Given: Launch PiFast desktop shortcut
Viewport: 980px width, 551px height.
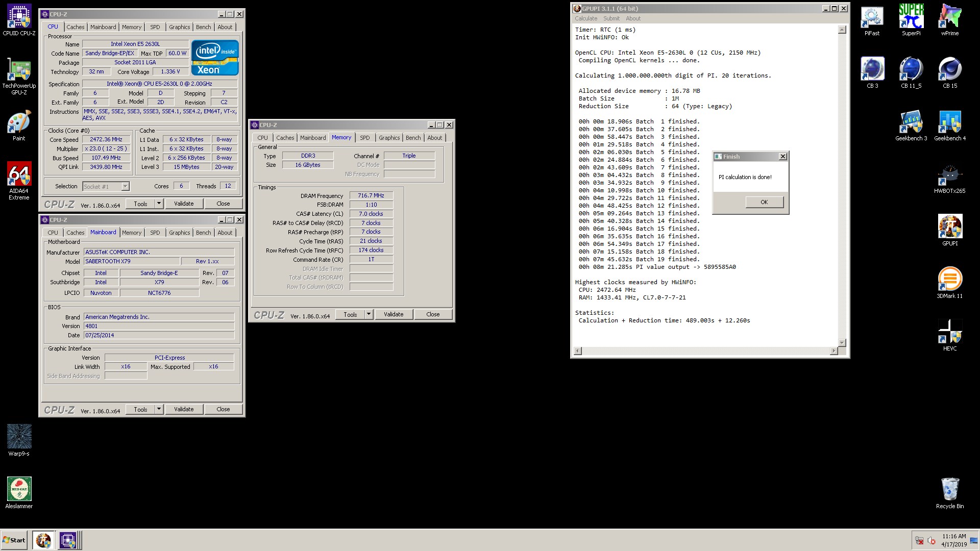Looking at the screenshot, I should click(872, 20).
